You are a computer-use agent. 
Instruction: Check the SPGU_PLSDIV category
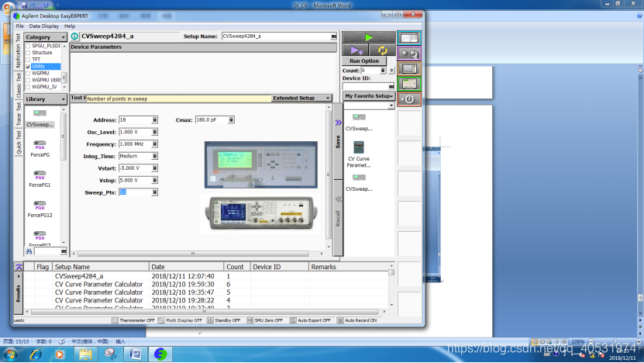tap(28, 46)
